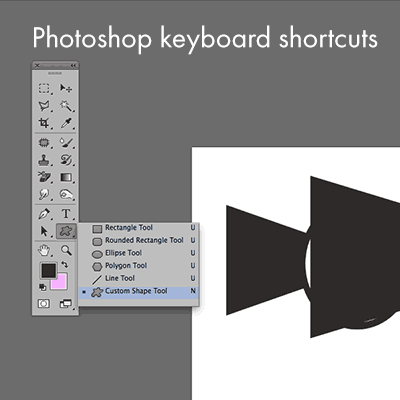This screenshot has width=400, height=400.
Task: Select the Crop tool
Action: pos(44,123)
